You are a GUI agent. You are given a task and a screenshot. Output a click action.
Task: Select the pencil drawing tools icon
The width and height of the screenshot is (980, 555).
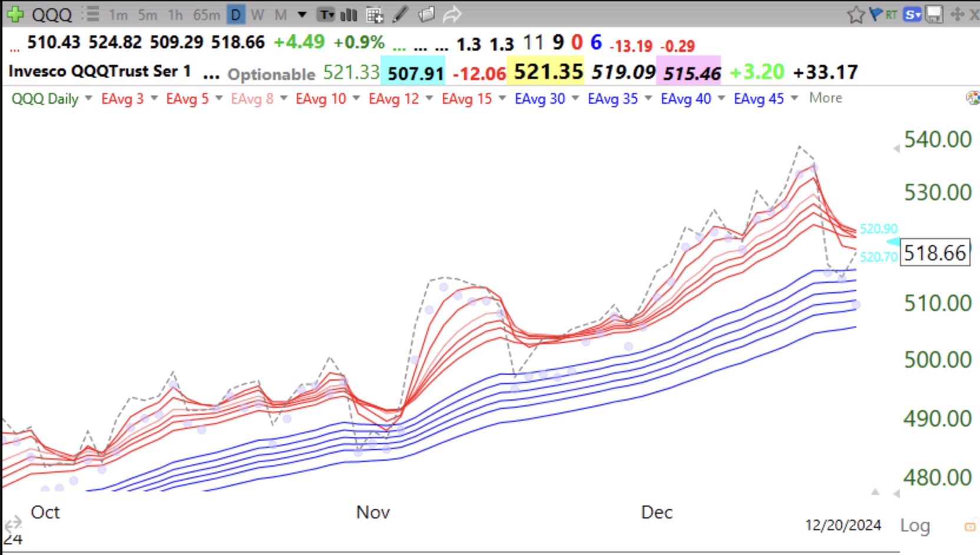(x=400, y=14)
